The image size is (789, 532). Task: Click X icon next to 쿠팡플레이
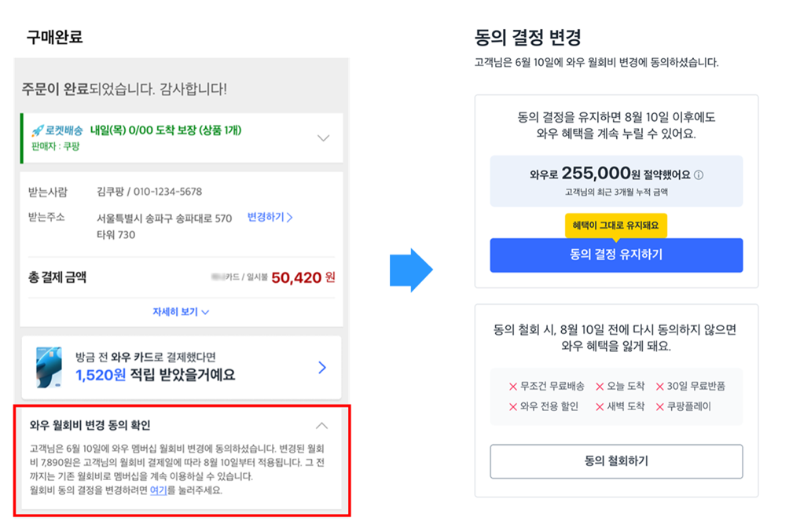(x=660, y=407)
